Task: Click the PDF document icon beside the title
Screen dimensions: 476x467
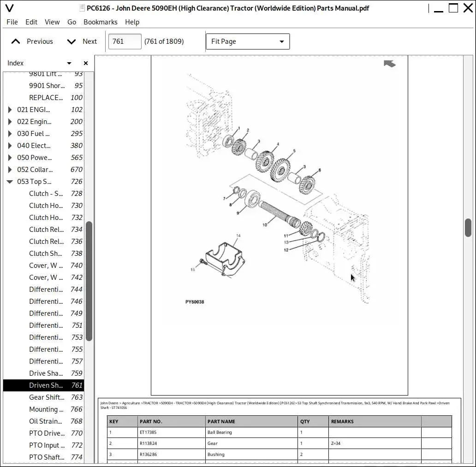Action: [x=82, y=8]
